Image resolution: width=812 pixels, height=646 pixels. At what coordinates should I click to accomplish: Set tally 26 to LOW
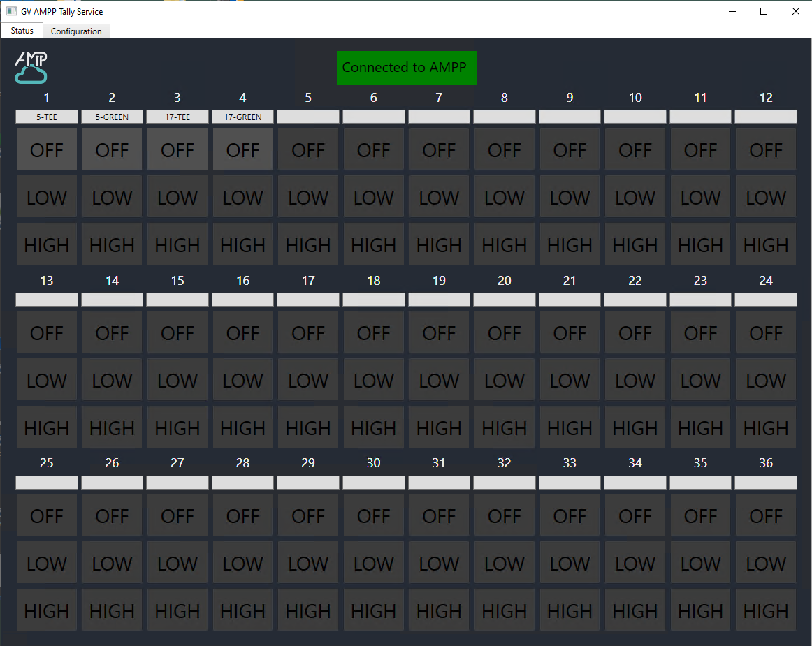tap(112, 562)
